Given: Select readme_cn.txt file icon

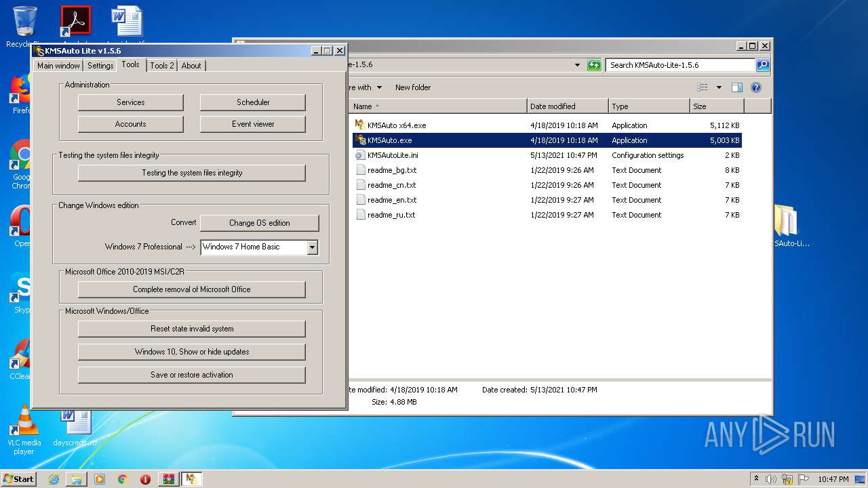Looking at the screenshot, I should pyautogui.click(x=360, y=185).
